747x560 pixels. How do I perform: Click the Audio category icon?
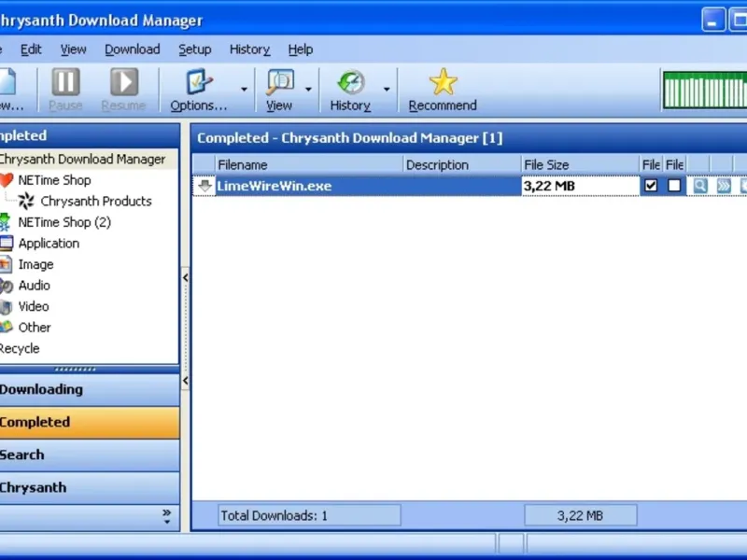6,286
